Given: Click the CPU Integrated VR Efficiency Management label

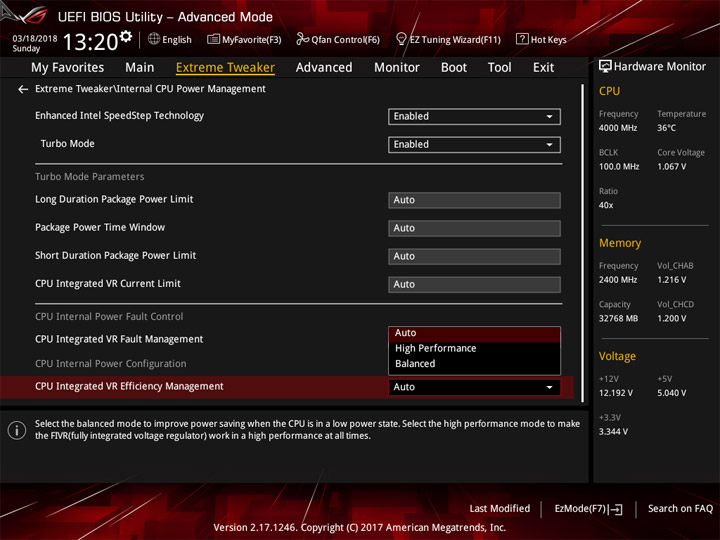Looking at the screenshot, I should tap(129, 387).
